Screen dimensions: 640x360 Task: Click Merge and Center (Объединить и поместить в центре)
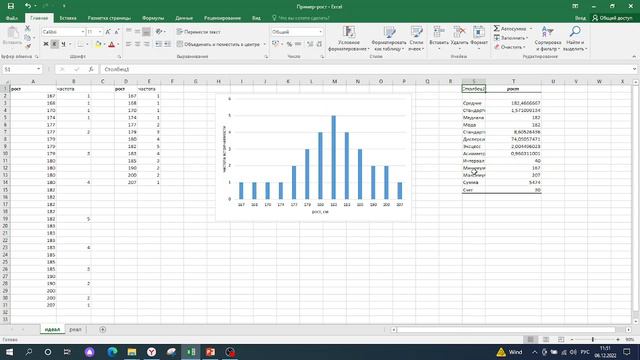pyautogui.click(x=218, y=44)
